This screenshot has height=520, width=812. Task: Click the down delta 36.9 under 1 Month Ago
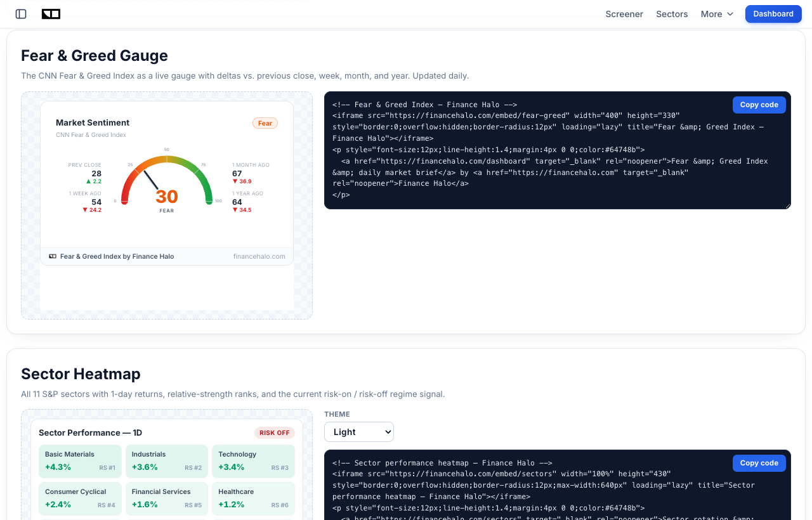click(242, 181)
